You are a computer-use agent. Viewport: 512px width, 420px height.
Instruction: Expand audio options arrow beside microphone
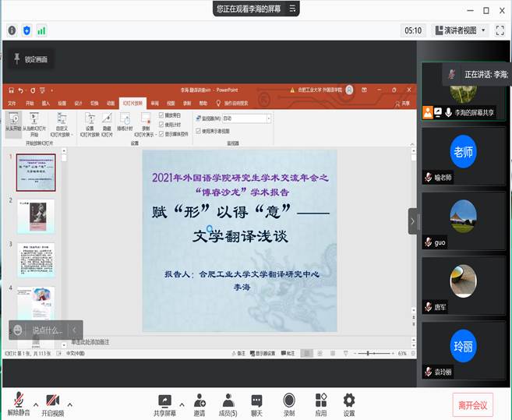click(x=36, y=405)
